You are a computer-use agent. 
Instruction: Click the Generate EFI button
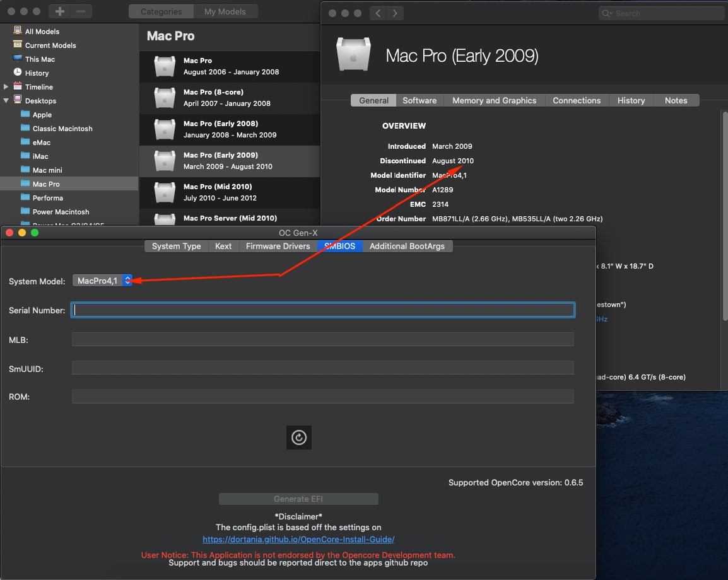point(298,499)
